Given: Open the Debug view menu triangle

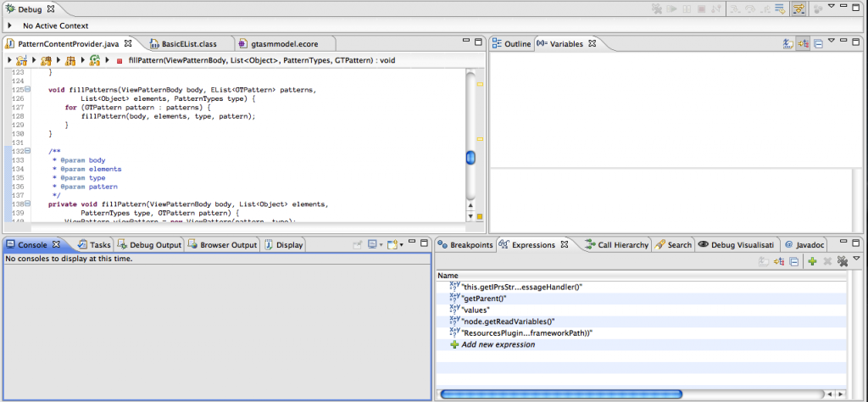Looking at the screenshot, I should pyautogui.click(x=831, y=7).
